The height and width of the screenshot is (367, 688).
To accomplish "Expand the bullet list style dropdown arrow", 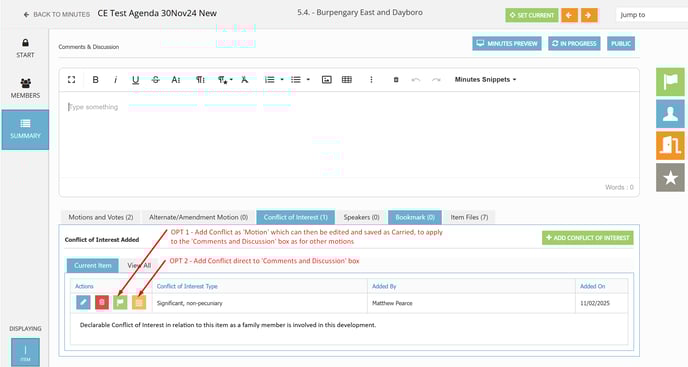I will click(308, 79).
